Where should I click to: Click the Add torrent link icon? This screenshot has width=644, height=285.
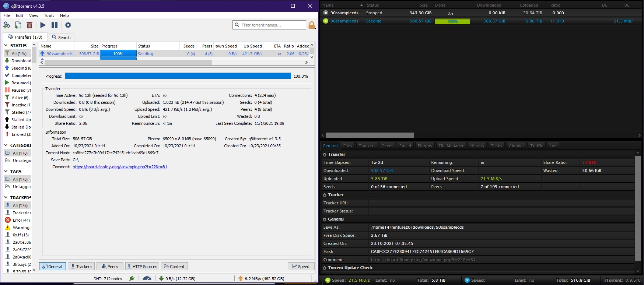coord(7,25)
